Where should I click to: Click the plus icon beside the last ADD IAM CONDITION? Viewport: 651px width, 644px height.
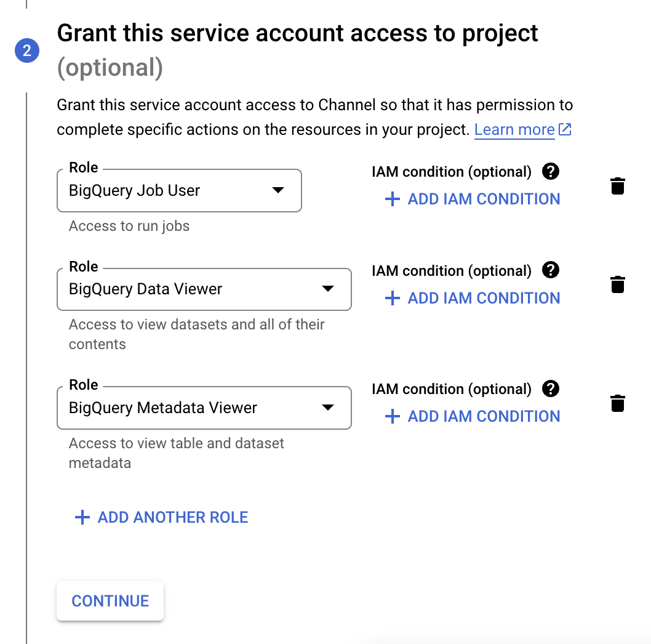click(x=392, y=416)
